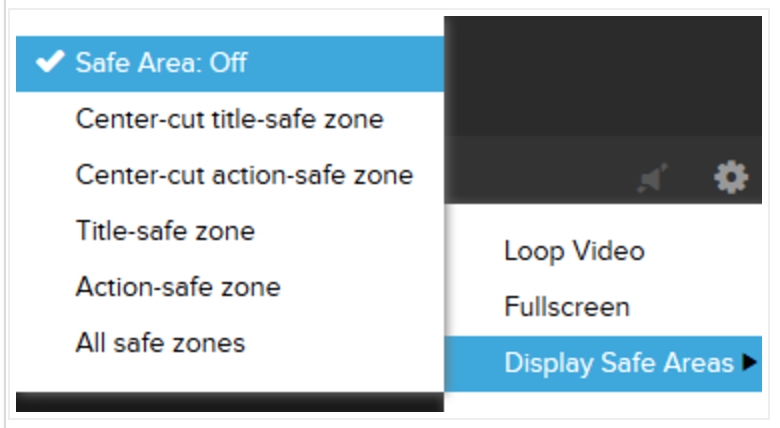Screen dimensions: 780x428
Task: Click blank space below All safe zones
Action: 230,381
